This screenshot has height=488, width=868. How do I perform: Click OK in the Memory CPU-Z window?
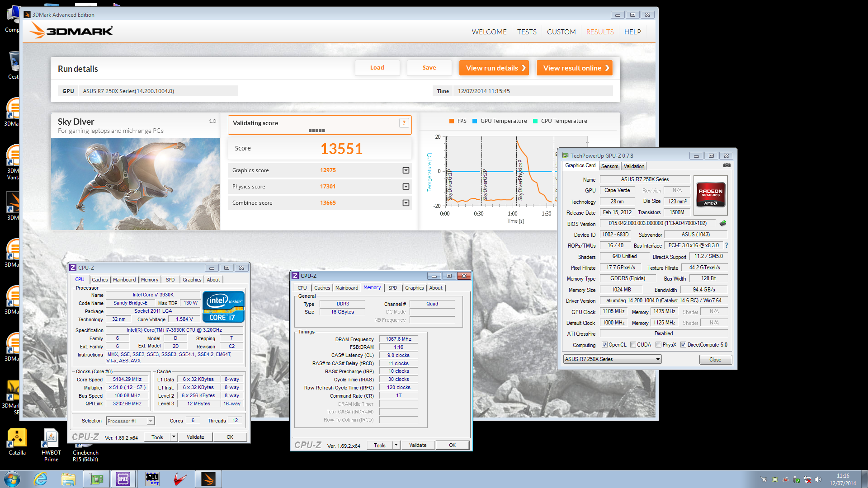(452, 445)
